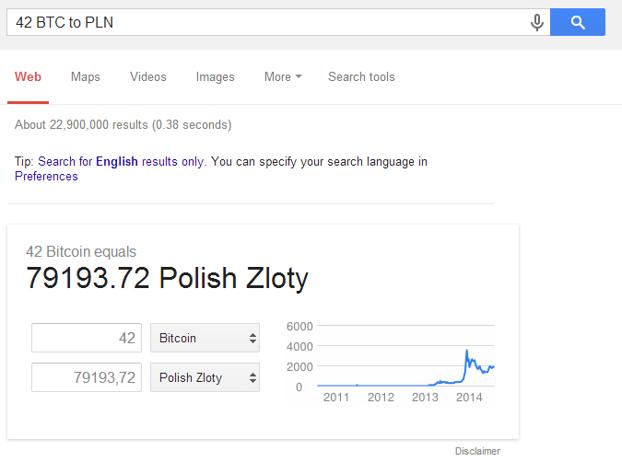This screenshot has width=622, height=462.
Task: Click the blue magnifier search button
Action: tap(578, 22)
